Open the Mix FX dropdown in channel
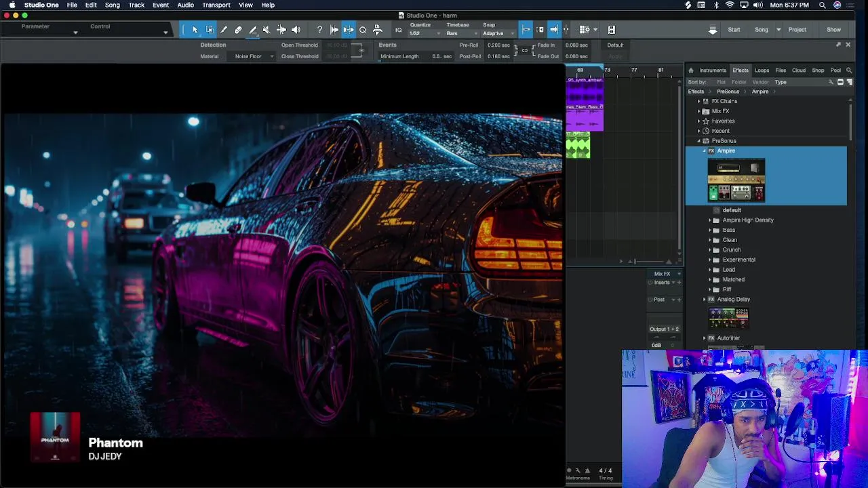Screen dimensions: 868x488 (679, 274)
